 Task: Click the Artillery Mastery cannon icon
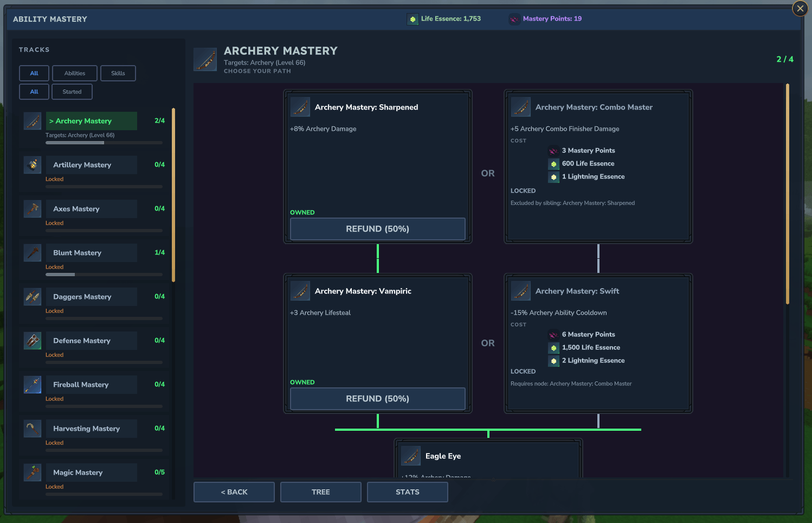click(33, 165)
